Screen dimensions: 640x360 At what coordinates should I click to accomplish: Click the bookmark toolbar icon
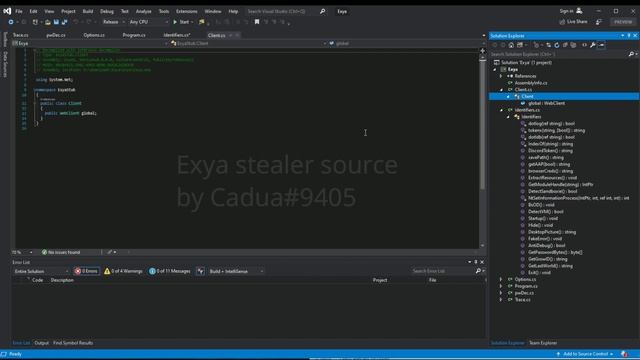pyautogui.click(x=257, y=22)
